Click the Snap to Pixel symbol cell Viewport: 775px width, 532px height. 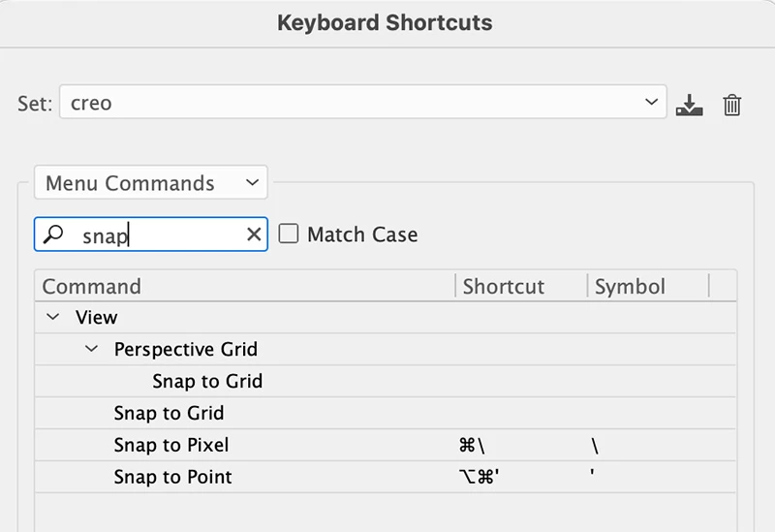coord(595,446)
